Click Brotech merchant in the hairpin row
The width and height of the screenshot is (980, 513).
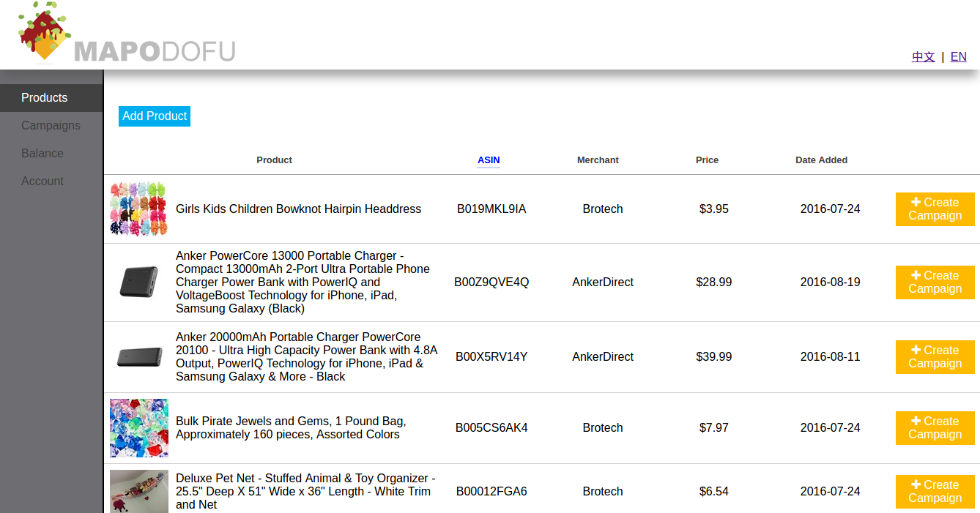tap(603, 209)
